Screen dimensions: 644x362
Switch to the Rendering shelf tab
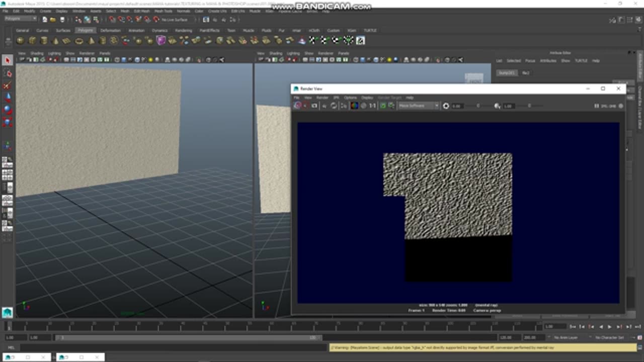point(184,30)
